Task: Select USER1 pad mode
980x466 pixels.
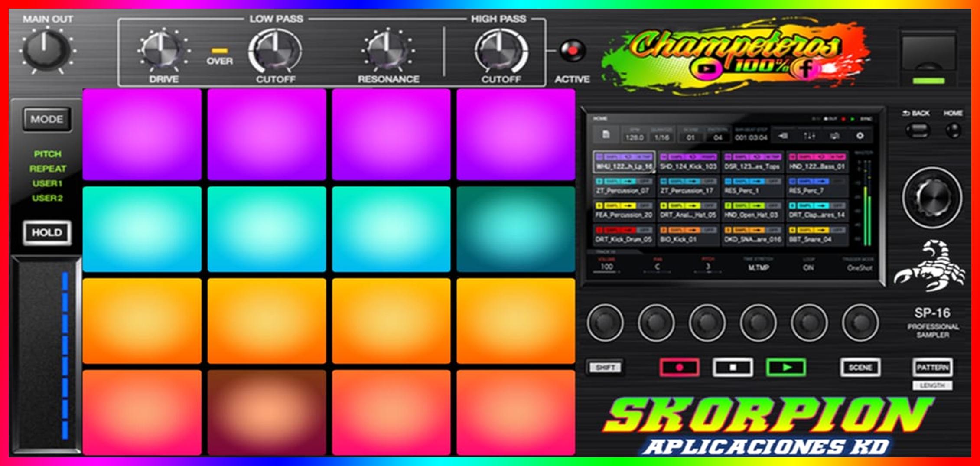Action: [x=48, y=183]
